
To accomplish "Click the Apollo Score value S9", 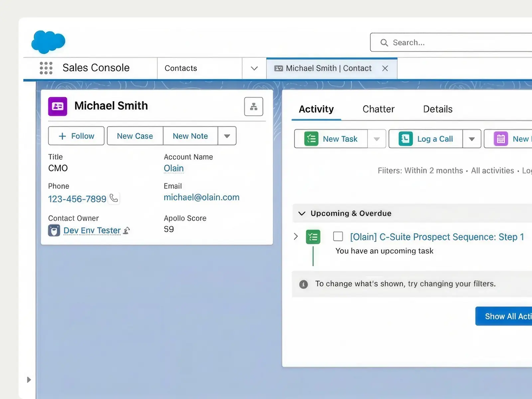I will 169,229.
